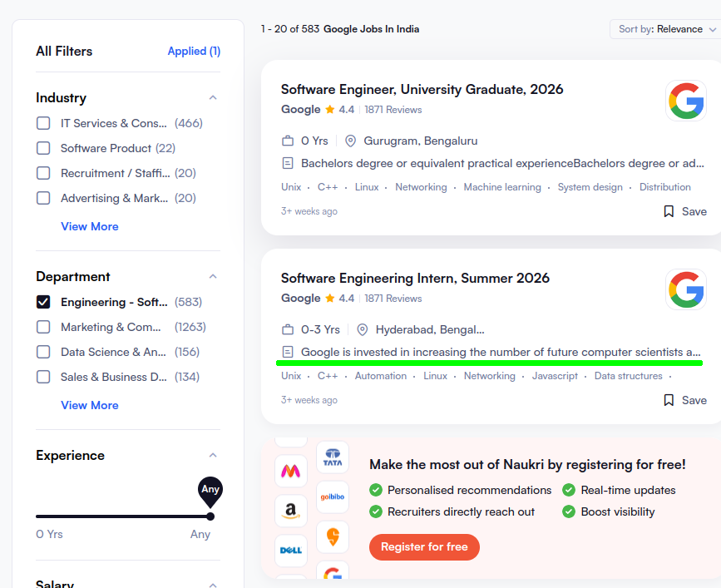Click 'Bachelors degree or equivalent' description text

[x=502, y=163]
